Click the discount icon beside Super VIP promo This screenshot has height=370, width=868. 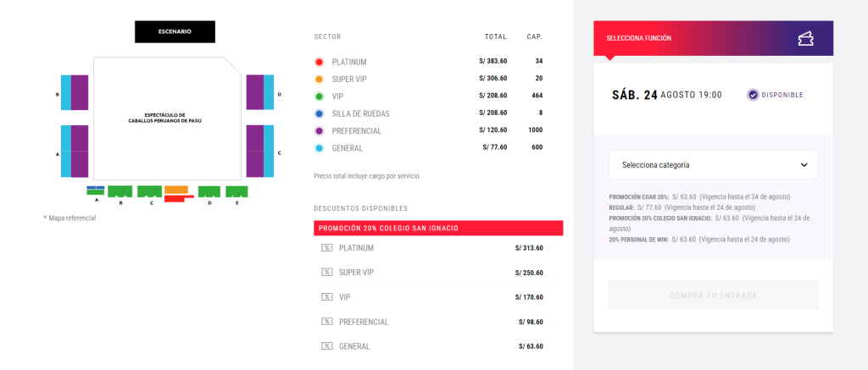[x=327, y=273]
